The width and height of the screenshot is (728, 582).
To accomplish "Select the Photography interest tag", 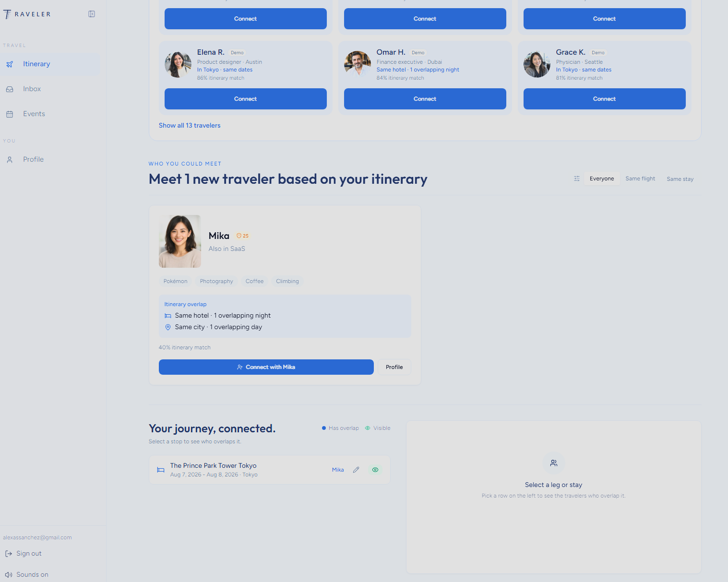I will (x=216, y=281).
